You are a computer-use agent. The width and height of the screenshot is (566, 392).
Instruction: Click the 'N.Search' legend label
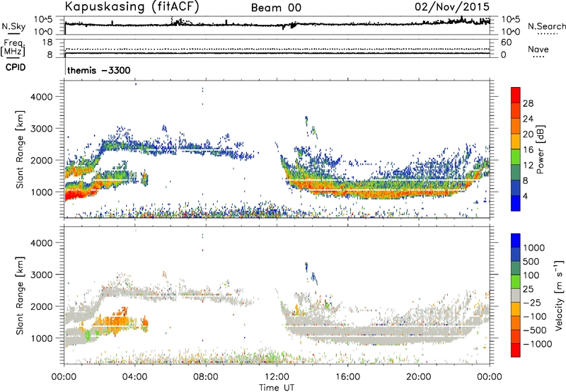pos(546,26)
